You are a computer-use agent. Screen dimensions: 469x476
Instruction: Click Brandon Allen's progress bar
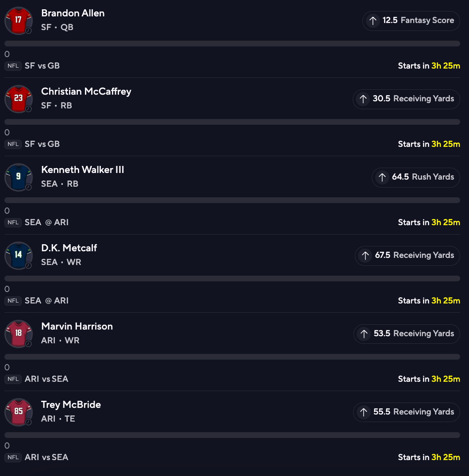pyautogui.click(x=232, y=44)
